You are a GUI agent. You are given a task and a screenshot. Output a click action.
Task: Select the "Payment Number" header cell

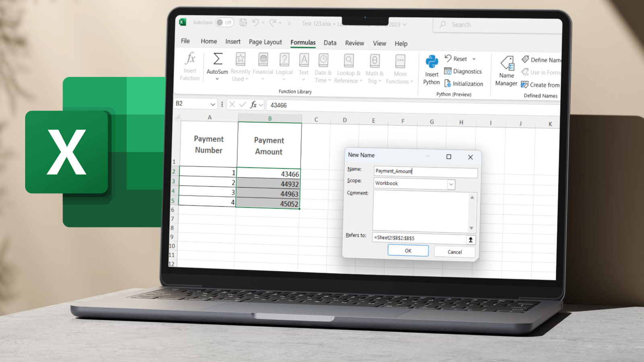click(x=208, y=144)
